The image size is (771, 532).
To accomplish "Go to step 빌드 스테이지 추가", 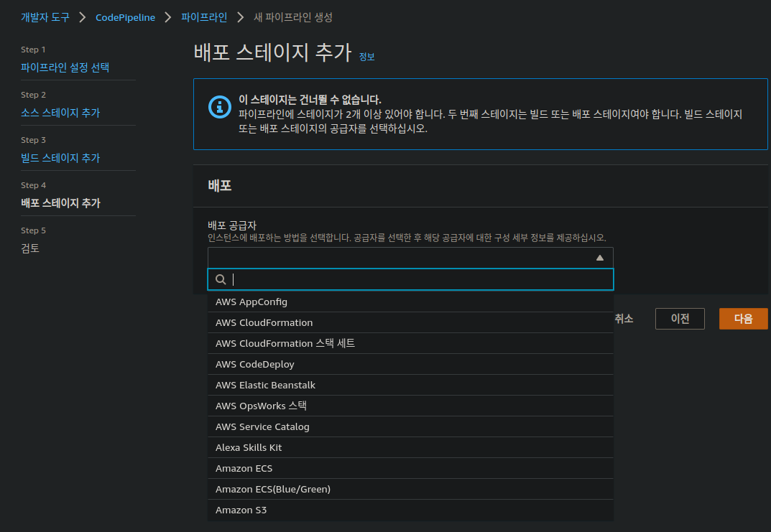I will point(60,158).
